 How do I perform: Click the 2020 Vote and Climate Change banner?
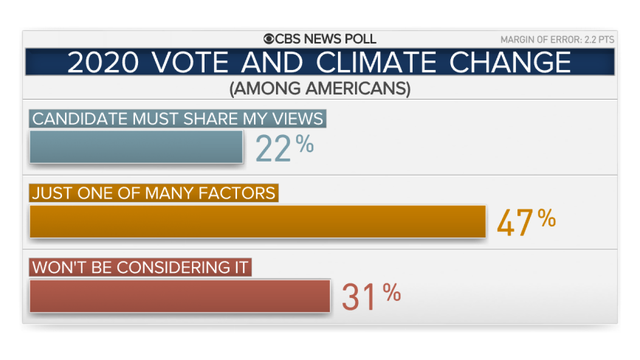[320, 62]
